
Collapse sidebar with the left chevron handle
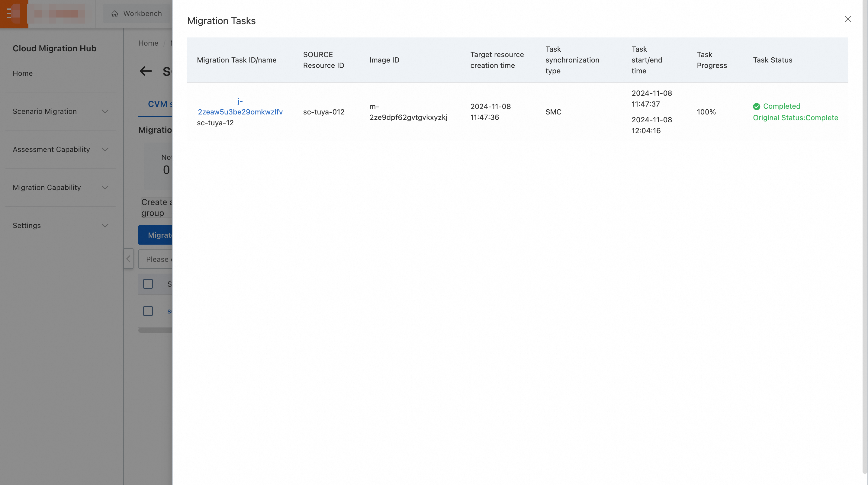point(128,259)
